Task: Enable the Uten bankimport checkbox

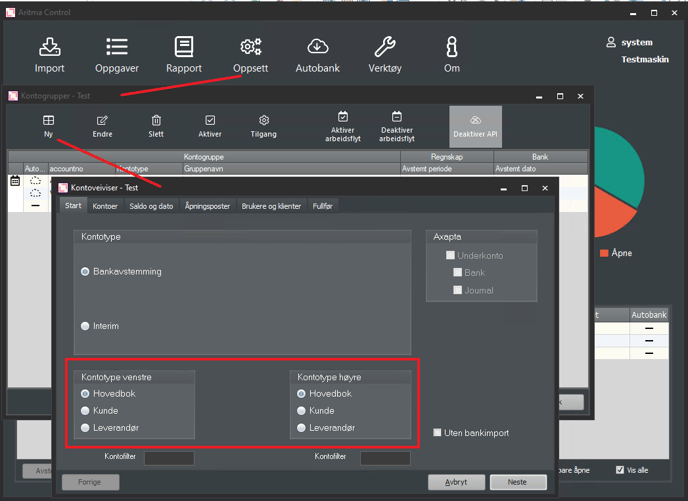Action: pos(438,432)
